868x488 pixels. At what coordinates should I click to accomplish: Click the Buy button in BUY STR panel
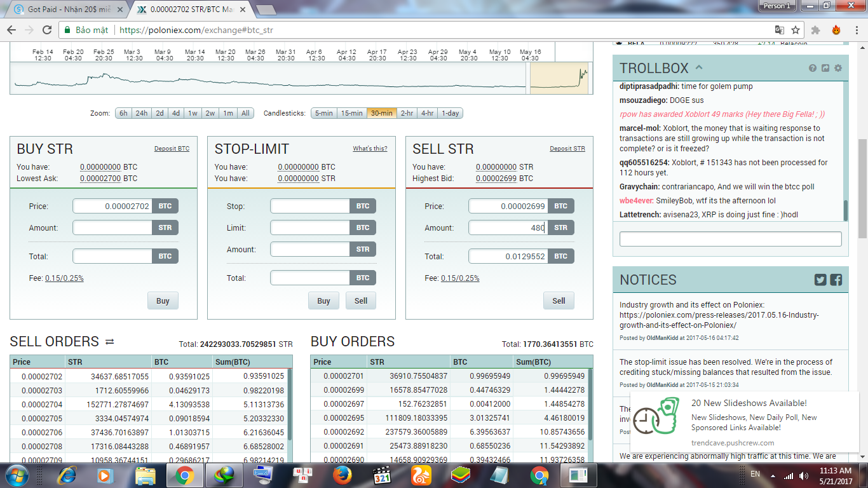163,301
